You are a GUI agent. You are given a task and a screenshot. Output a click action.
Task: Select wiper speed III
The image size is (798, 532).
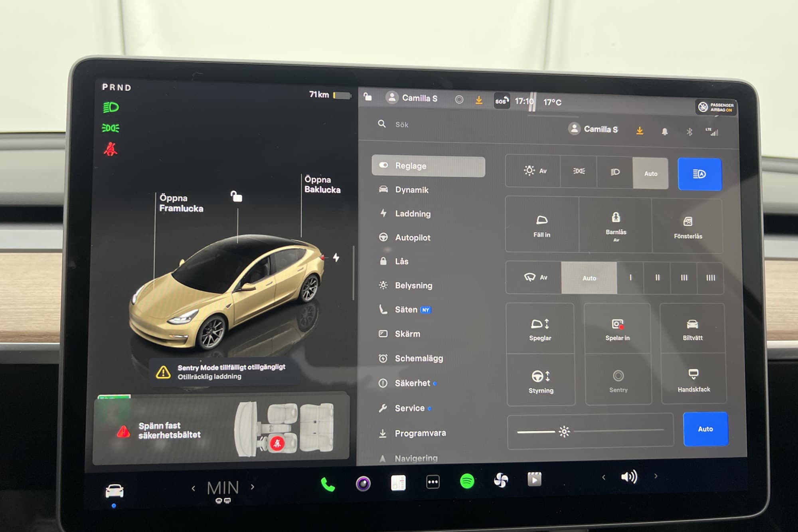[x=684, y=278]
